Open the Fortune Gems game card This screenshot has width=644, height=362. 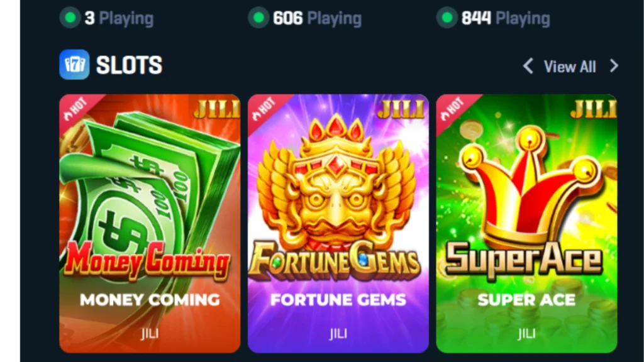(338, 224)
